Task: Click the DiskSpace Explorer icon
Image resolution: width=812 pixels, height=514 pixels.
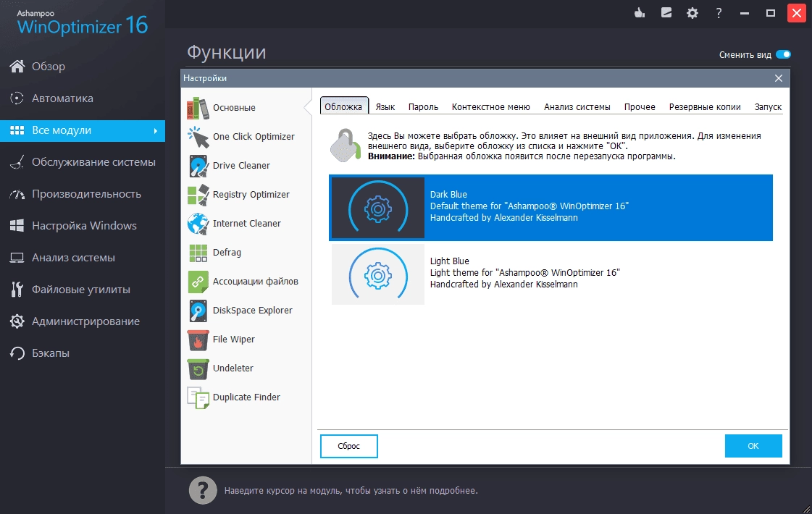Action: pyautogui.click(x=198, y=311)
